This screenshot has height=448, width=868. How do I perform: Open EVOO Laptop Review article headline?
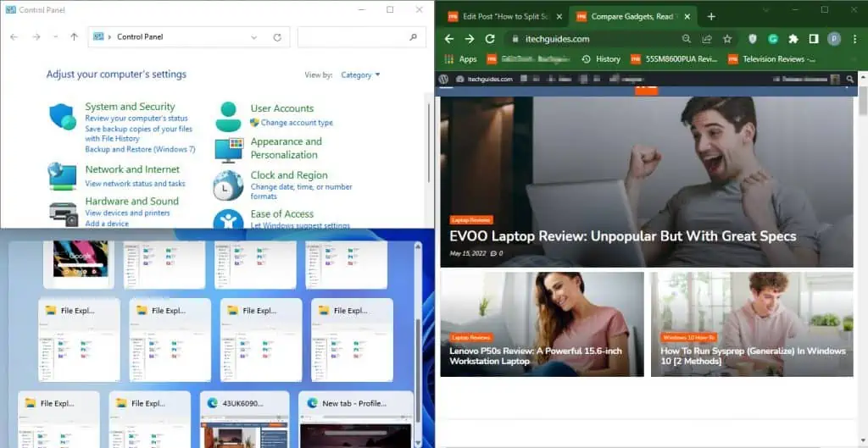click(623, 236)
